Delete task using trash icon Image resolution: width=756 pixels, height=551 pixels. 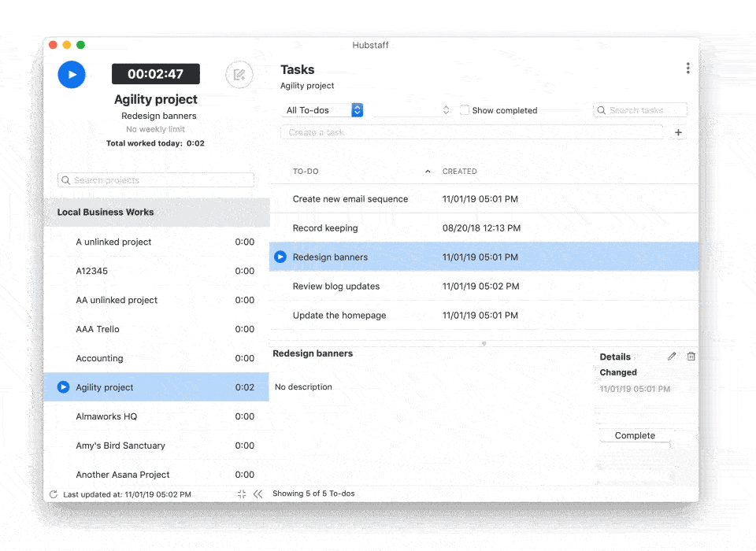point(691,357)
